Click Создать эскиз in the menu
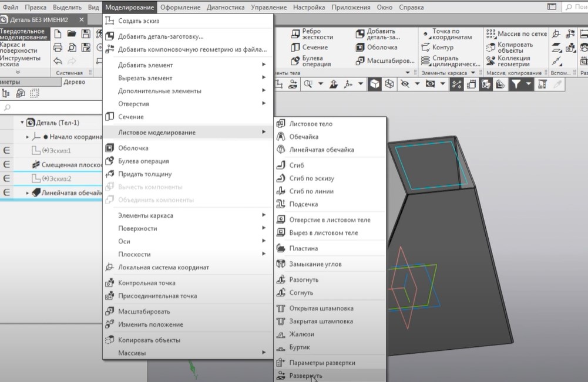This screenshot has height=382, width=588. pos(188,21)
